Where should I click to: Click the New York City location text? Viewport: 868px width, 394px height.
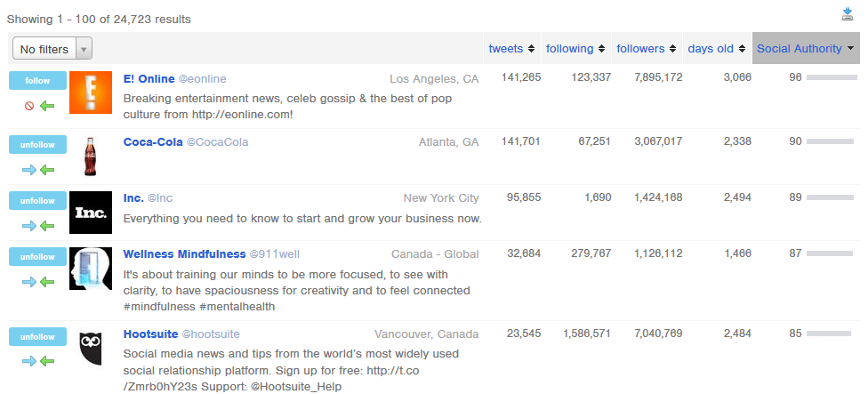(x=441, y=198)
